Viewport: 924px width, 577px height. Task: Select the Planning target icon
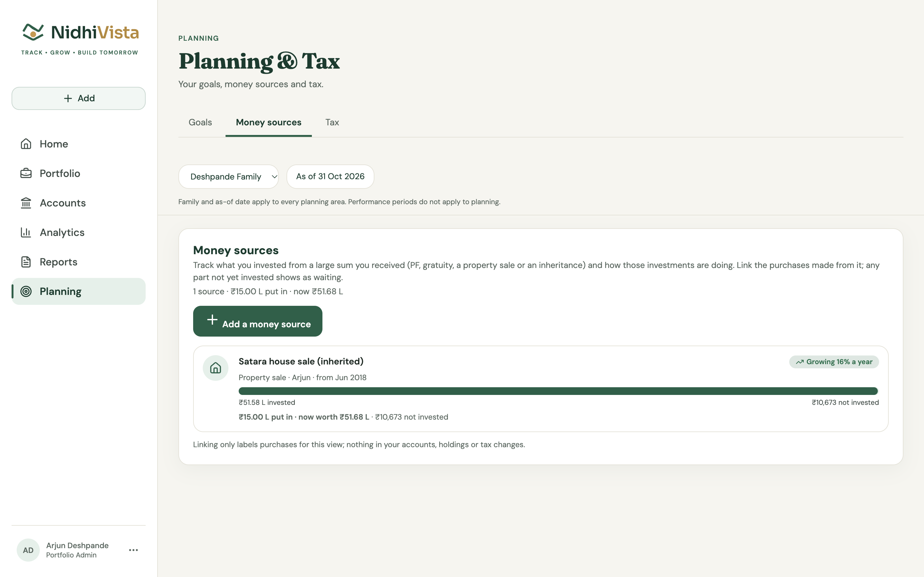tap(26, 291)
